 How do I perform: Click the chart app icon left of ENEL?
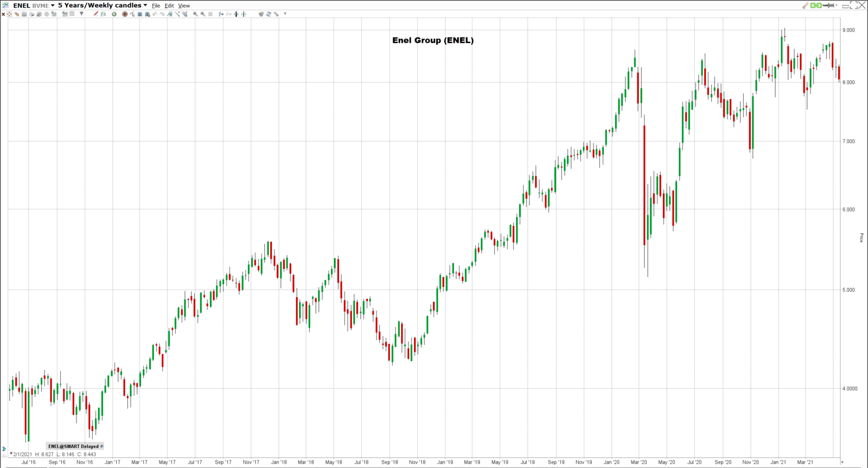[5, 5]
